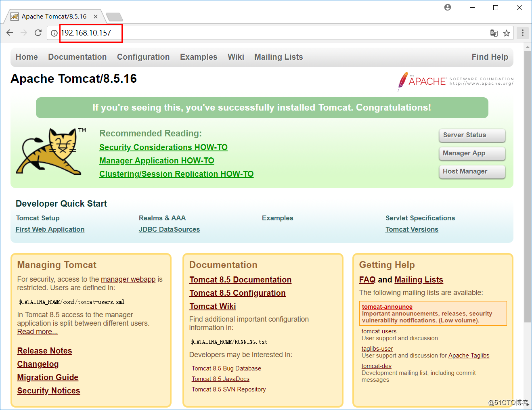View site information icon in address bar

tap(54, 33)
